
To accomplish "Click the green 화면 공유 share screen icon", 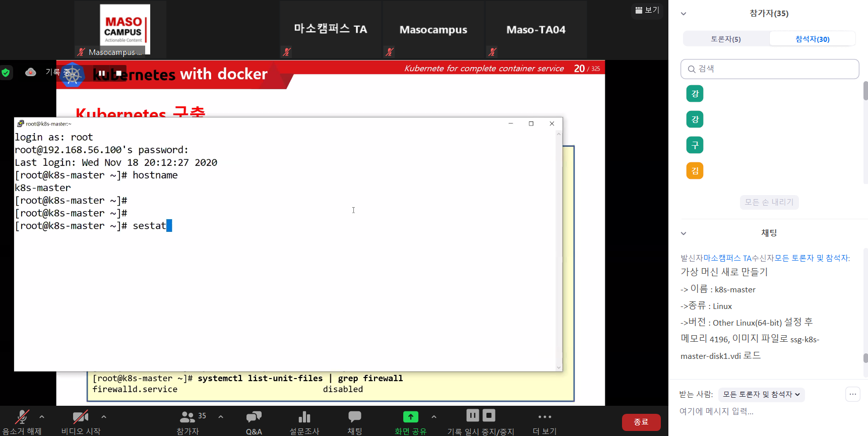I will (x=410, y=417).
